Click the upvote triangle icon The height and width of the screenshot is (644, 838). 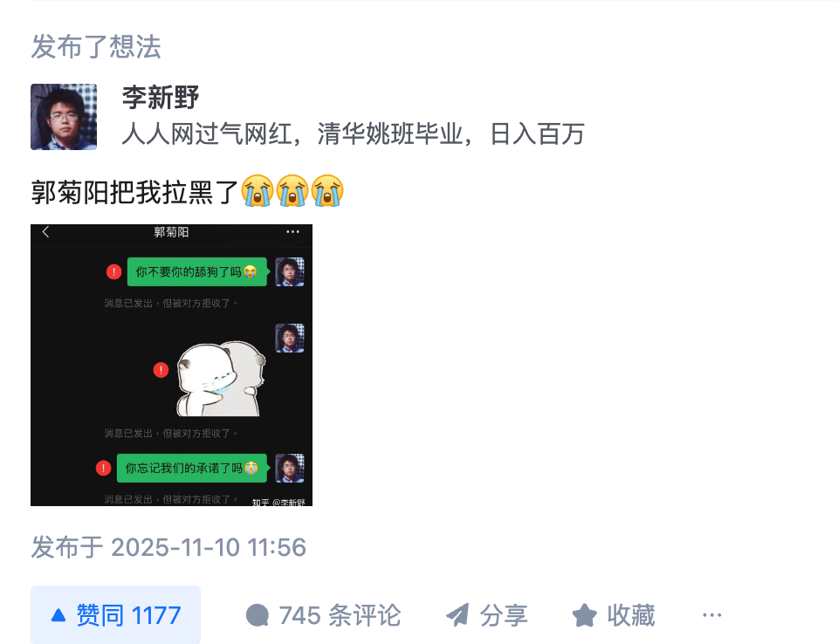pyautogui.click(x=58, y=616)
